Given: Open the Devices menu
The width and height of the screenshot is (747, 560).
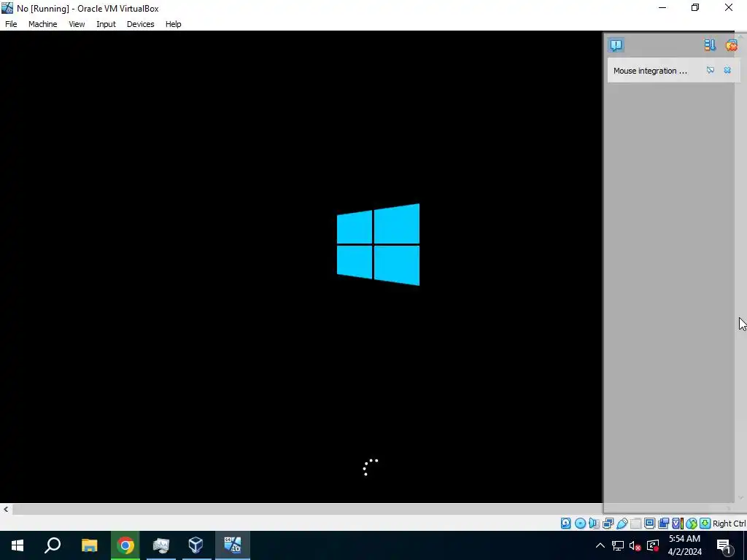Looking at the screenshot, I should click(x=140, y=24).
